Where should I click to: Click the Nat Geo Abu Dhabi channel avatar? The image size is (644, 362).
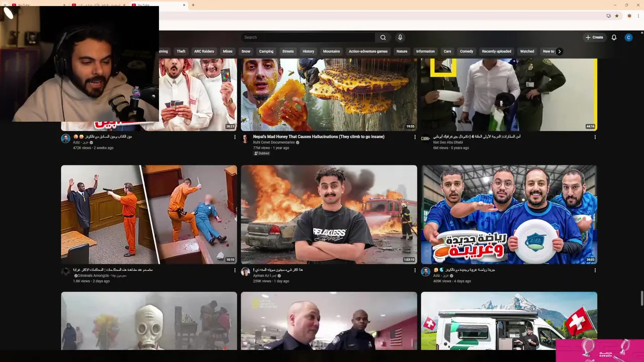(426, 138)
